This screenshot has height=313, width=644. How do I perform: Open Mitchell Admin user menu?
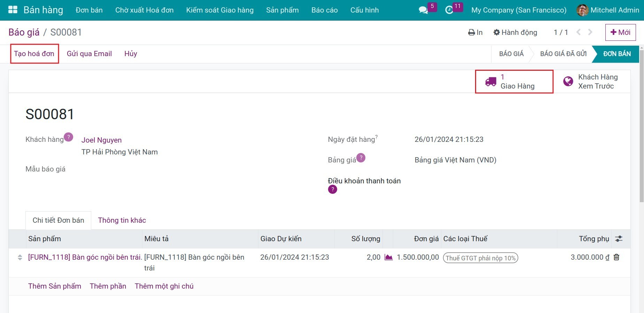pos(608,10)
